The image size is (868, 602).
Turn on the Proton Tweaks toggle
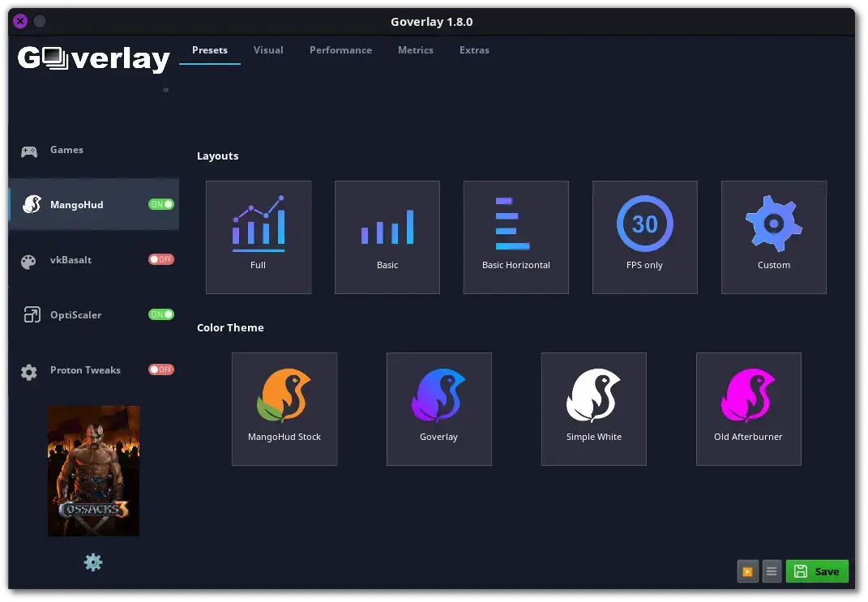(161, 369)
